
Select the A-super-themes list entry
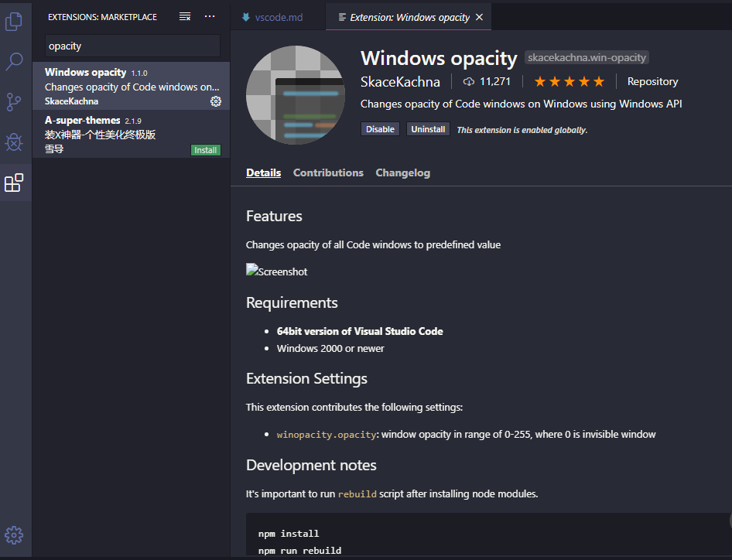point(132,134)
